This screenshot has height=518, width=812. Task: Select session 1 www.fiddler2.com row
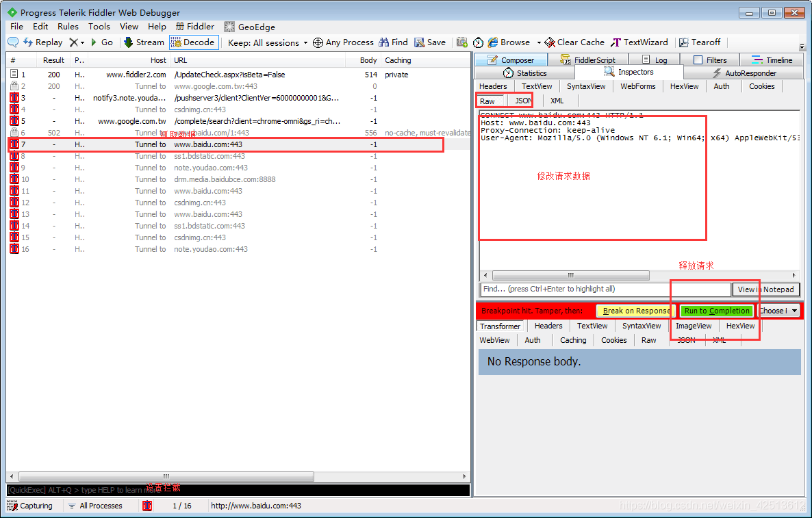click(238, 75)
